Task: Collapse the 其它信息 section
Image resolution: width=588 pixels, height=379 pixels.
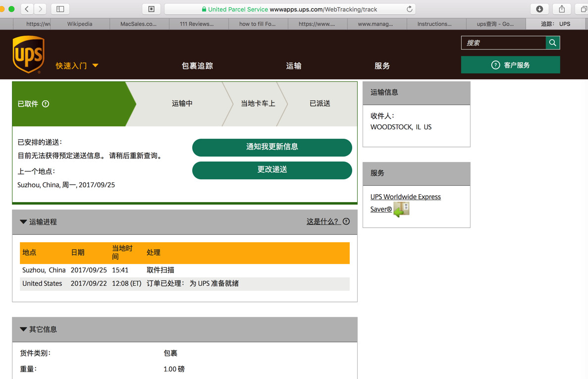Action: (x=23, y=329)
